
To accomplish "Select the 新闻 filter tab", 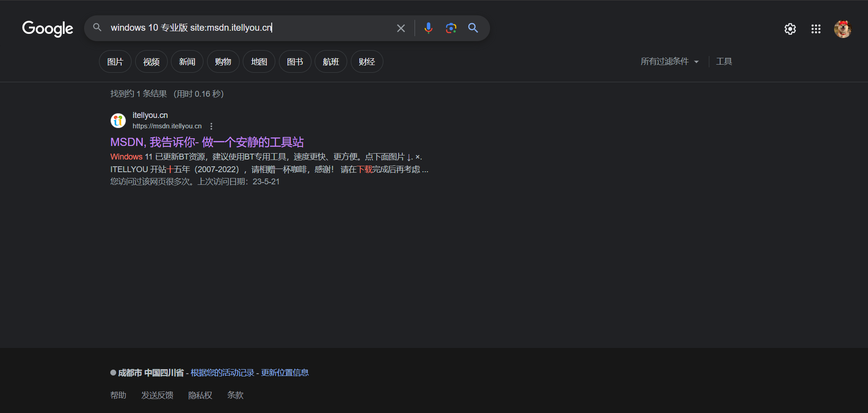I will (187, 61).
